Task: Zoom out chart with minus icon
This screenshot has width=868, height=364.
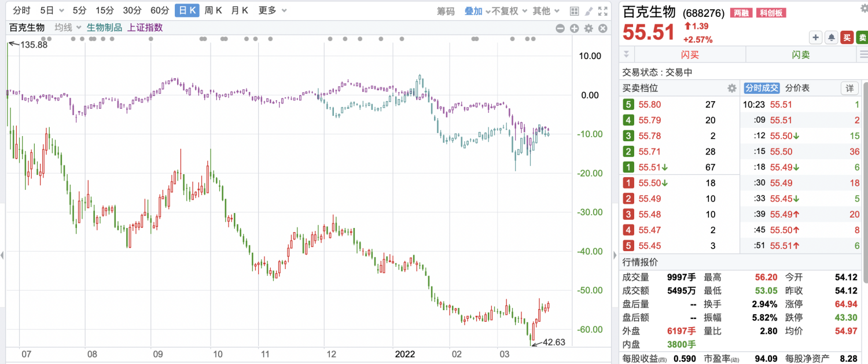Action: (560, 28)
